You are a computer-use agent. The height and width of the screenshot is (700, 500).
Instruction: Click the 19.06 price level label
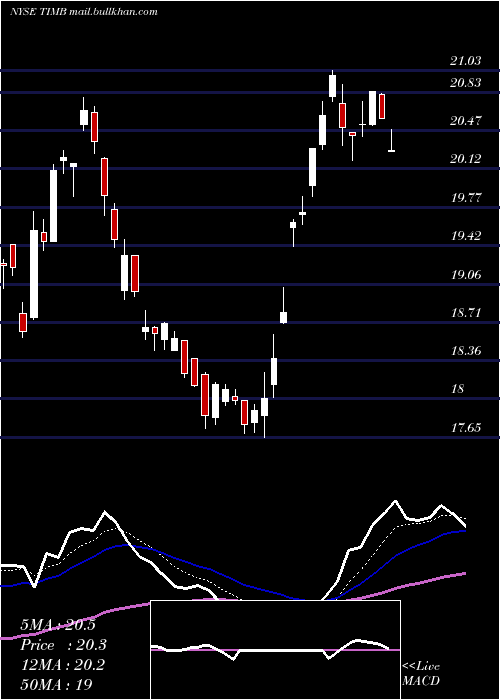pos(466,275)
